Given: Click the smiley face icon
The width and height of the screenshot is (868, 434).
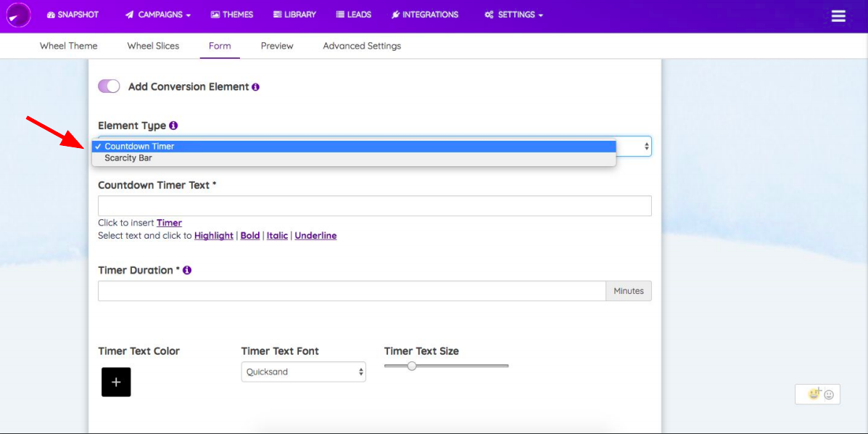Looking at the screenshot, I should click(829, 395).
